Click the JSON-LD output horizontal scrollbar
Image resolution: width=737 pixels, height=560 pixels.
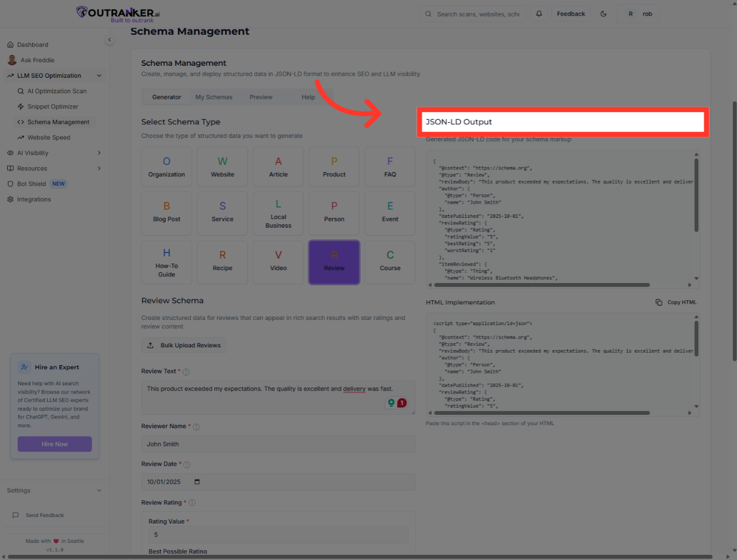[x=542, y=285]
